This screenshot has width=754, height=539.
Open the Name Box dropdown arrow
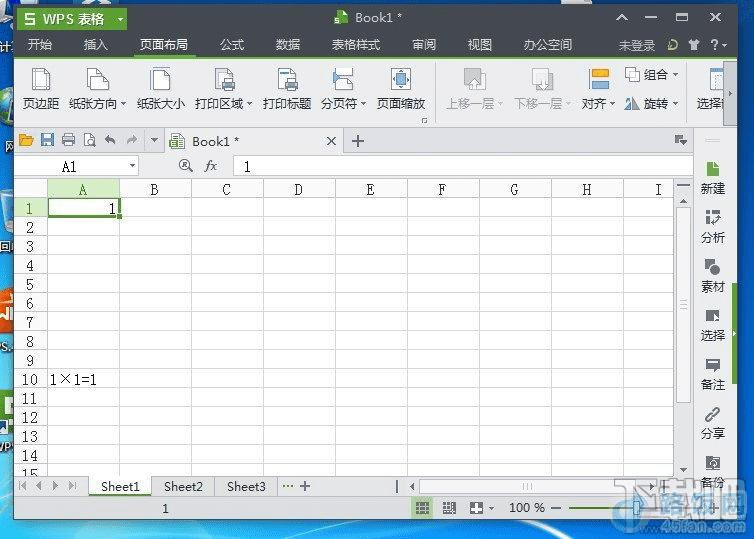[x=132, y=166]
